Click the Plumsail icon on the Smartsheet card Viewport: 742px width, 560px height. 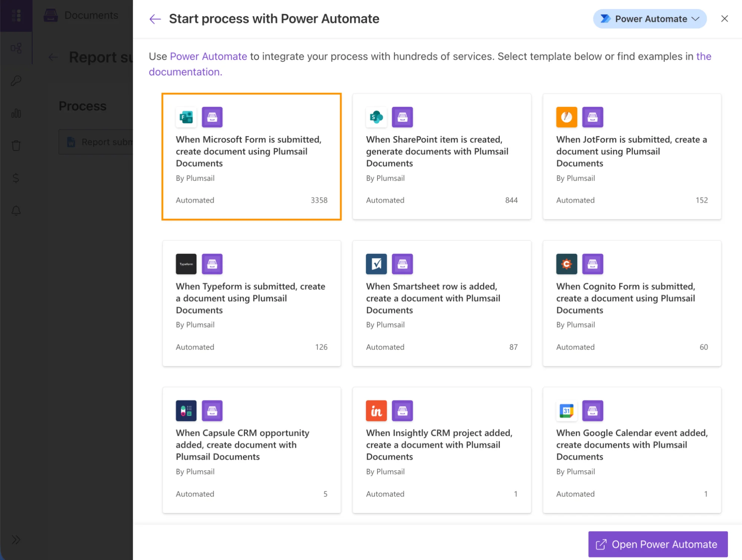[402, 264]
